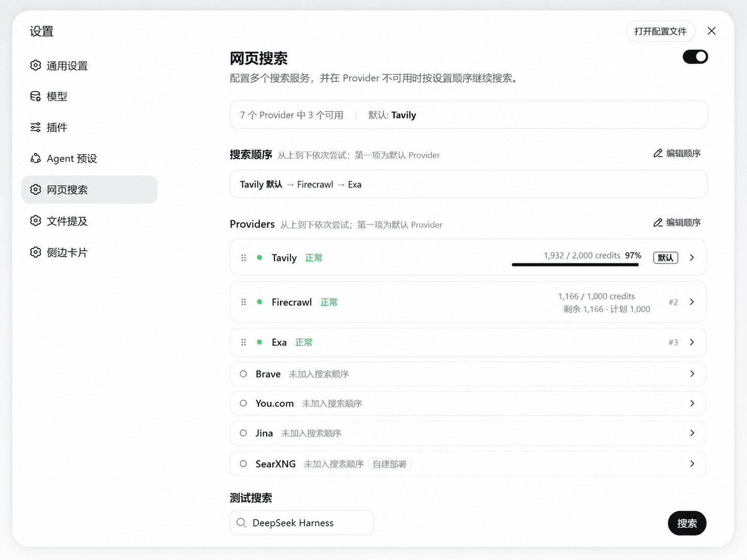
Task: Click the 默认 badge on Tavily row
Action: [x=665, y=258]
